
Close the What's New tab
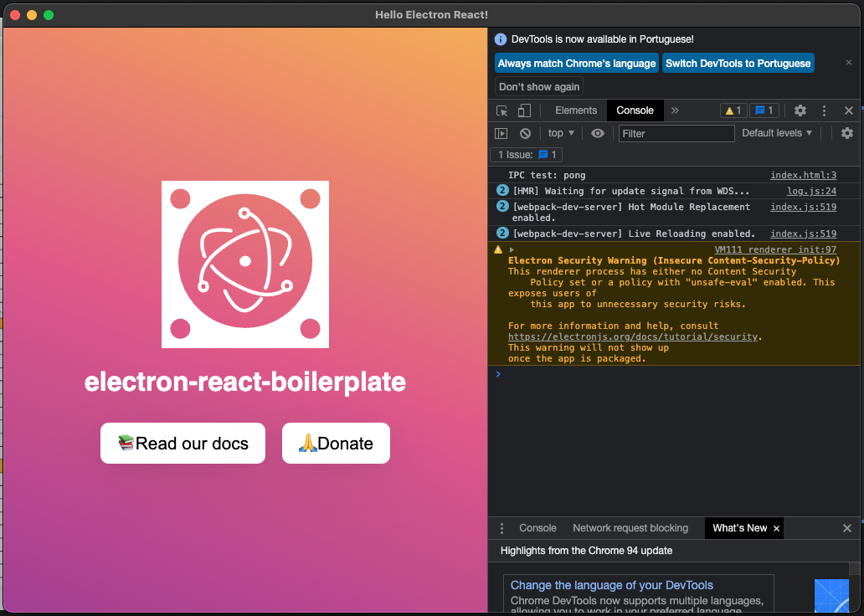tap(776, 528)
